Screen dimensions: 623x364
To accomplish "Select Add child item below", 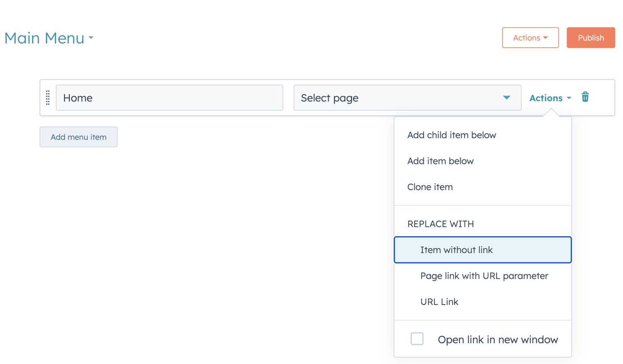I will pyautogui.click(x=451, y=134).
